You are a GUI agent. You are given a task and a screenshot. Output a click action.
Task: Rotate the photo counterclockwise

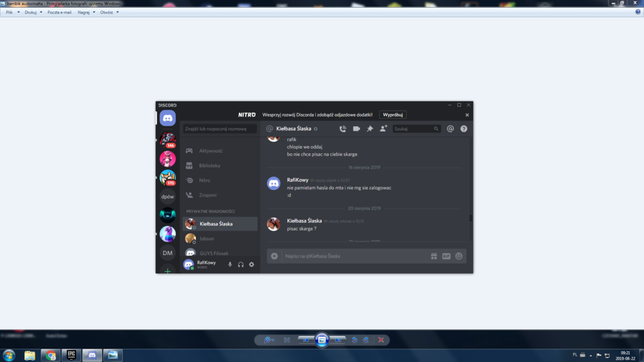(x=354, y=340)
